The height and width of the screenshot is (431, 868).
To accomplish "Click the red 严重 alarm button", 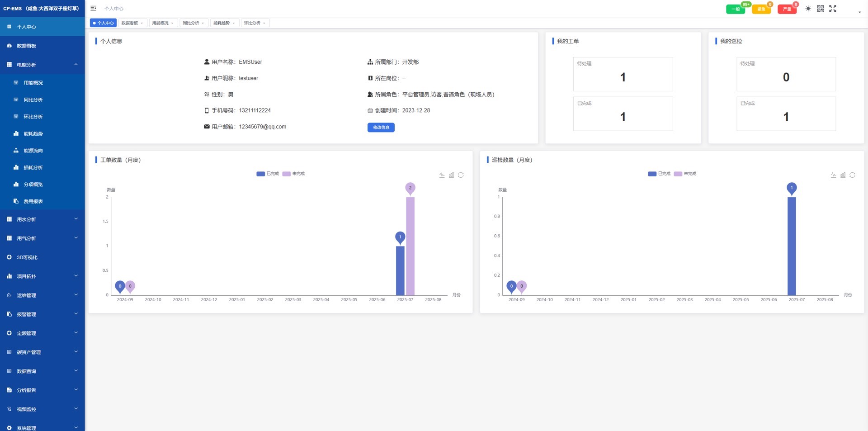I will (x=787, y=9).
